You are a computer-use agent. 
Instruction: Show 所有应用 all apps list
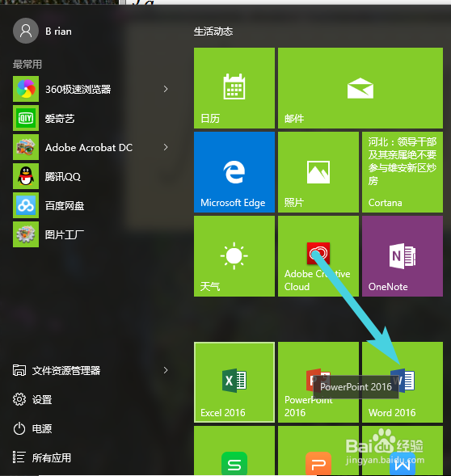coord(42,457)
